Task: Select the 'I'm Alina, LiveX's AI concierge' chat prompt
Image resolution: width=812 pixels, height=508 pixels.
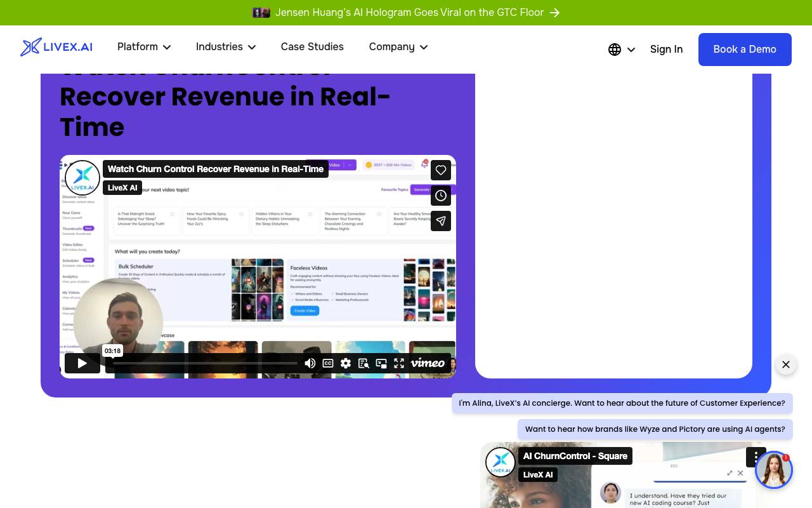Action: [x=622, y=403]
